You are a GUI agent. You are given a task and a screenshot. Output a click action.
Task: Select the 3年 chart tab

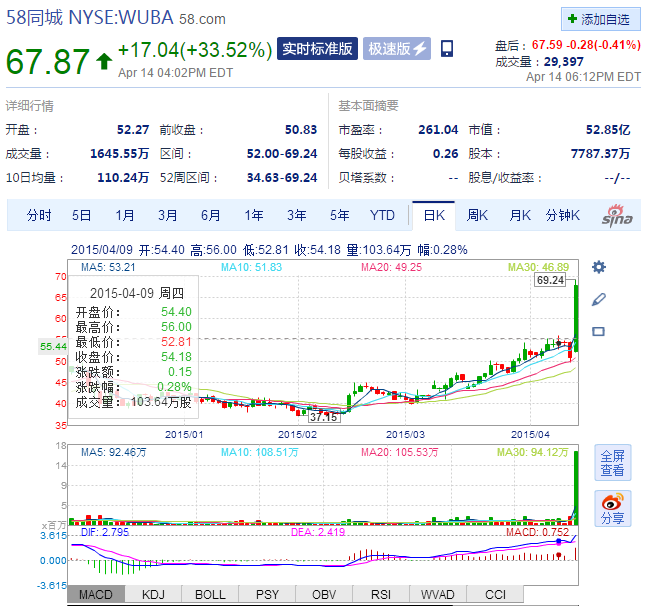click(297, 215)
